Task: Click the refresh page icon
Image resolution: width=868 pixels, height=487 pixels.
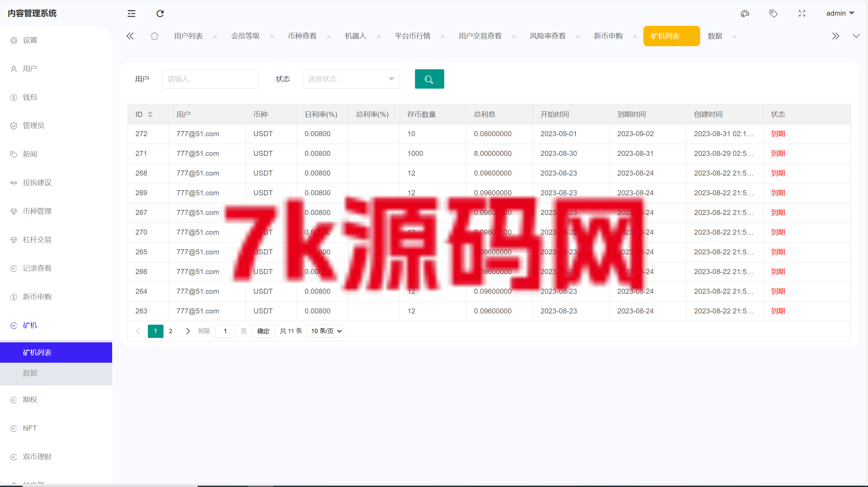Action: tap(160, 14)
